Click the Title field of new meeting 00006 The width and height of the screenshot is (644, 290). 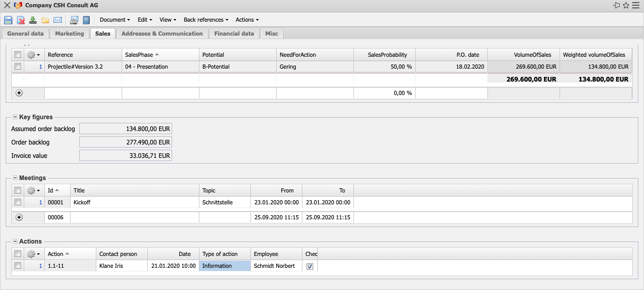tap(134, 217)
